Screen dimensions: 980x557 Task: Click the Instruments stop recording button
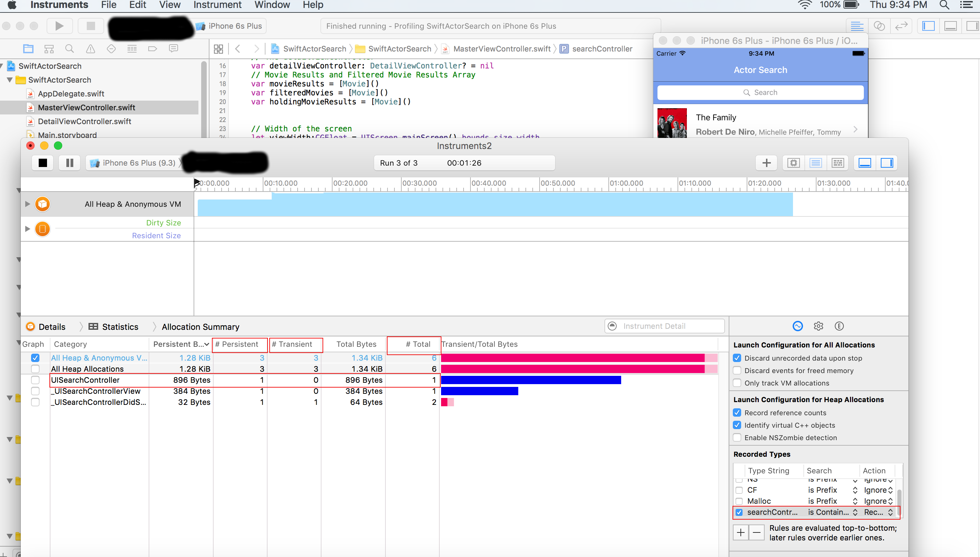[x=43, y=163]
